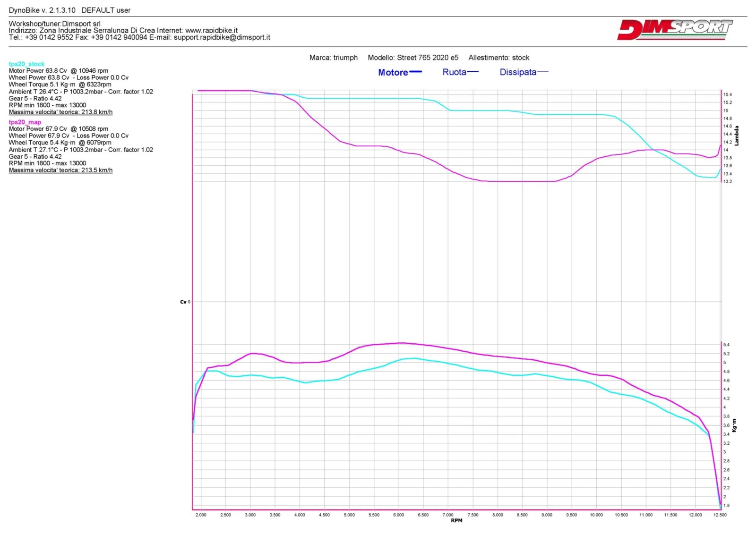Image resolution: width=756 pixels, height=534 pixels.
Task: Click the RPM axis title
Action: (456, 521)
